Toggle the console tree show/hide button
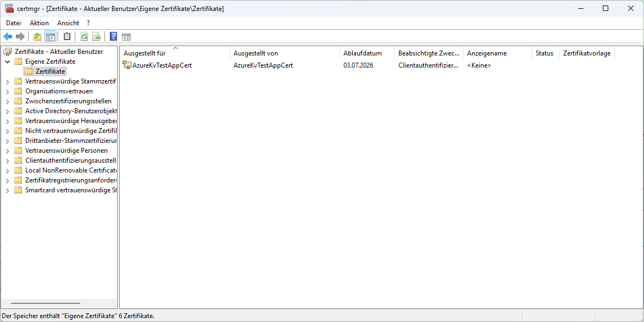 click(x=50, y=37)
